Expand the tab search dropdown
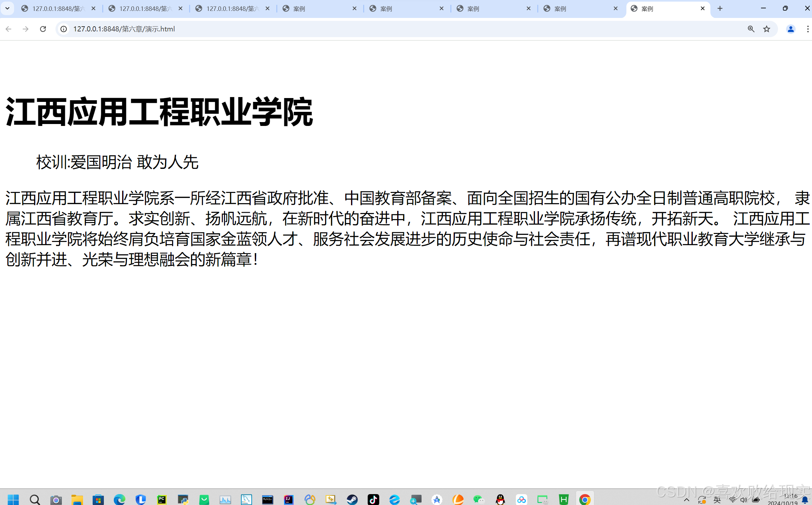This screenshot has width=812, height=505. click(7, 8)
